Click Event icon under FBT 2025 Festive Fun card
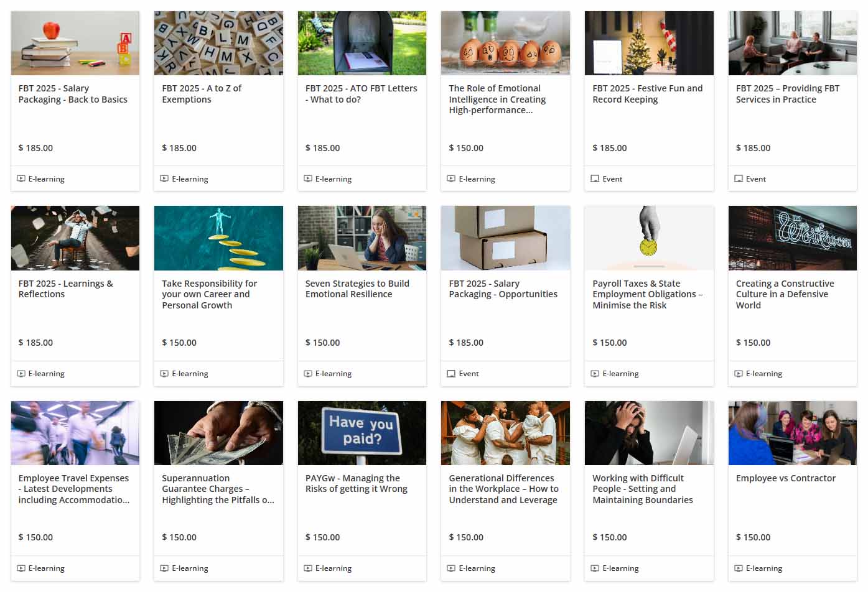Screen dimensions: 868x592 tap(595, 179)
